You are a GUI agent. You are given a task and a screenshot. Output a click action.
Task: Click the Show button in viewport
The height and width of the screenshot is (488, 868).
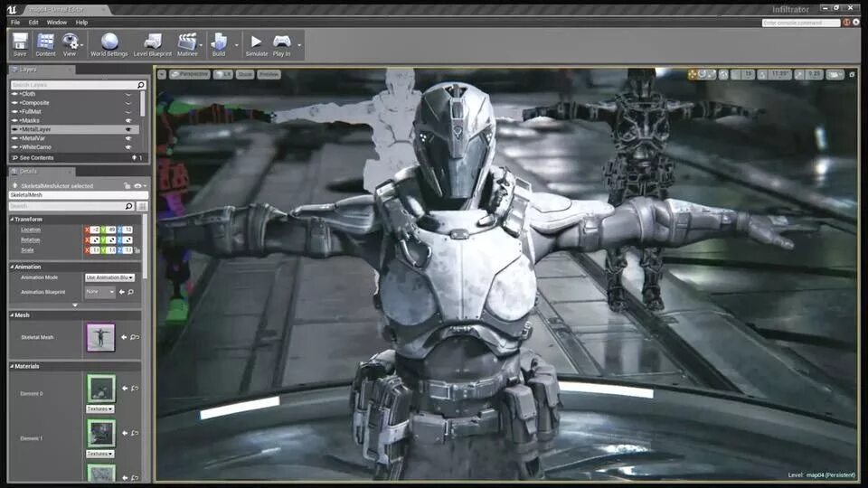[x=245, y=74]
